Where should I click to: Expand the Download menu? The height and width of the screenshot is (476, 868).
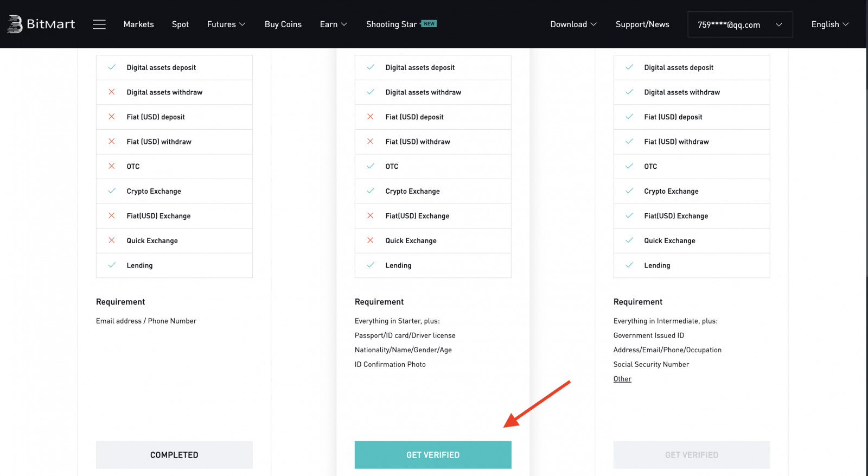(573, 24)
